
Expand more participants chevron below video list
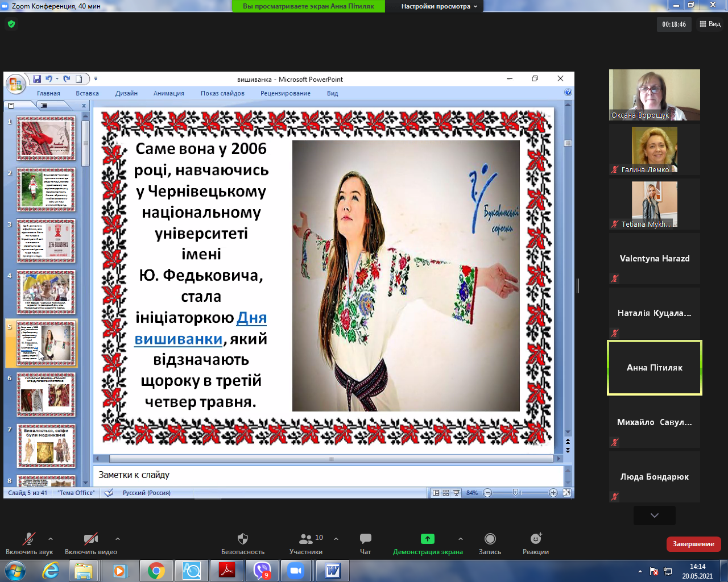[x=654, y=516]
